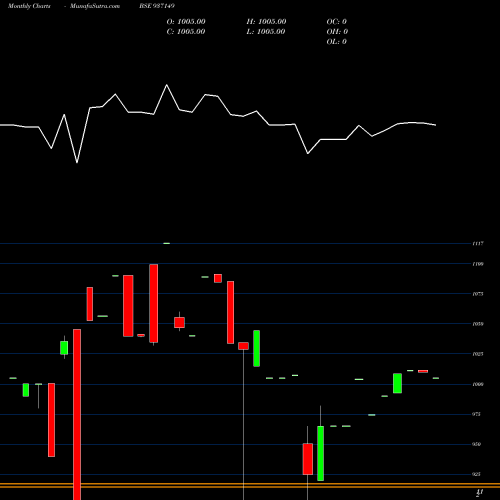Click the small green mark on the 1117 line
500x500 pixels.
coord(167,243)
